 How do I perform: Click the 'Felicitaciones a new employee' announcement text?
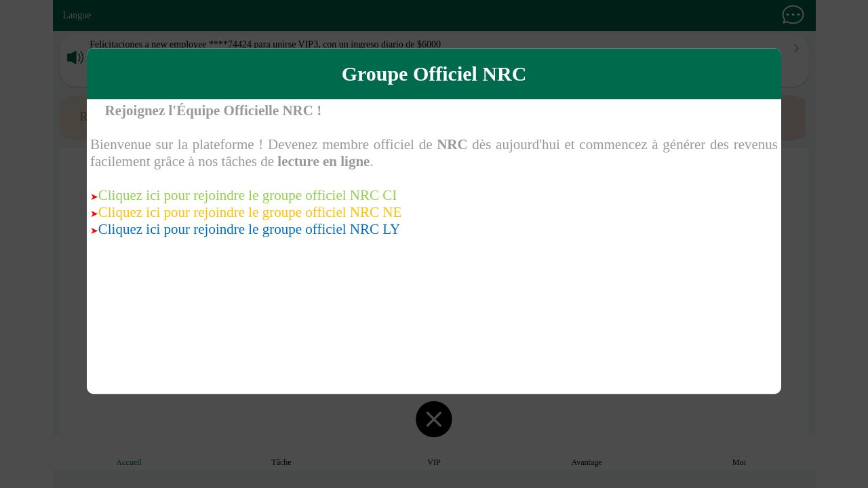coord(265,44)
